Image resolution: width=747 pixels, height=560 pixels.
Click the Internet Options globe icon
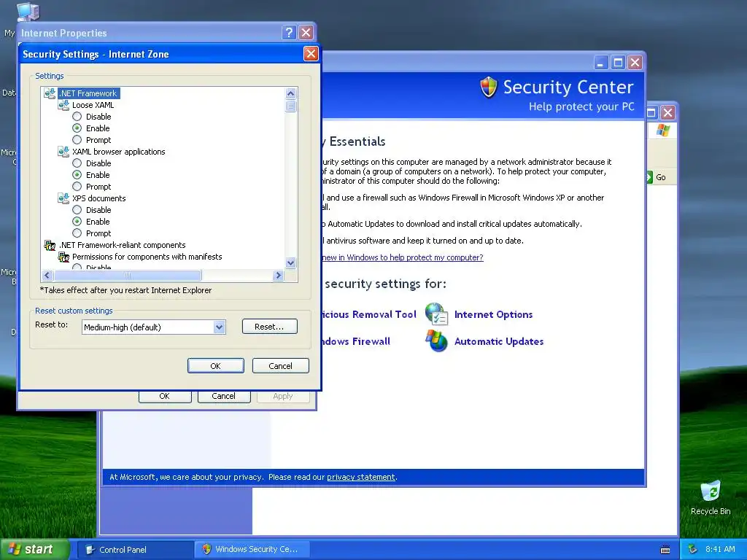tap(436, 314)
